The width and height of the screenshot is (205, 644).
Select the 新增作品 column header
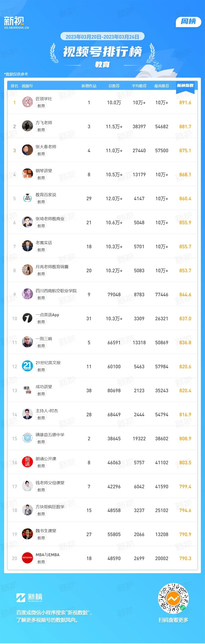(89, 86)
